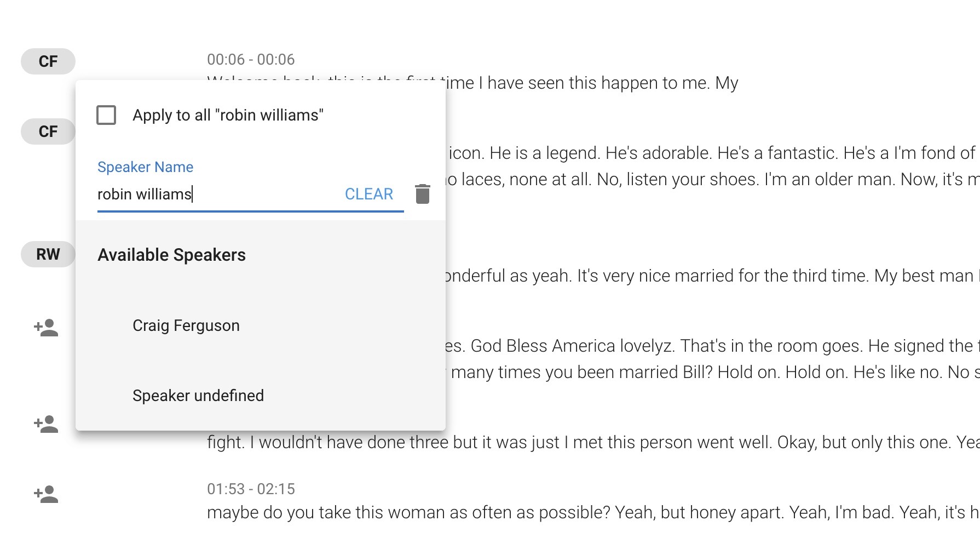Open the RW speaker badge
Viewport: 980px width, 538px height.
click(x=48, y=254)
